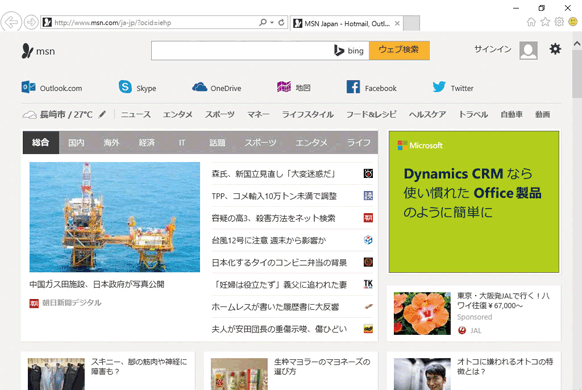The height and width of the screenshot is (390, 582).
Task: Open the ライフスタイル menu item
Action: (x=308, y=115)
